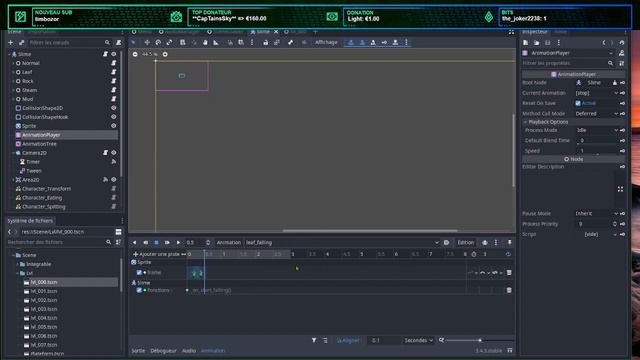The width and height of the screenshot is (640, 360).
Task: Open the script icon on the Rock node
Action: 114,81
